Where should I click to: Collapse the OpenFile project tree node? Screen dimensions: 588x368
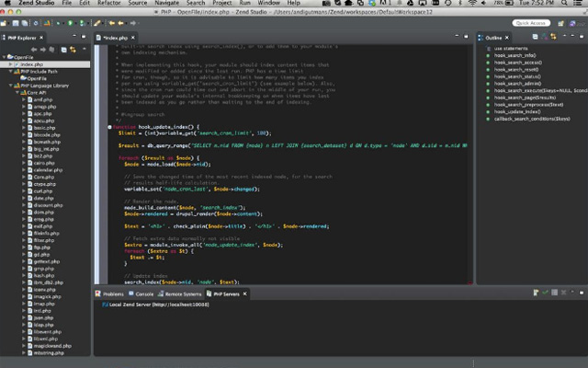point(5,57)
